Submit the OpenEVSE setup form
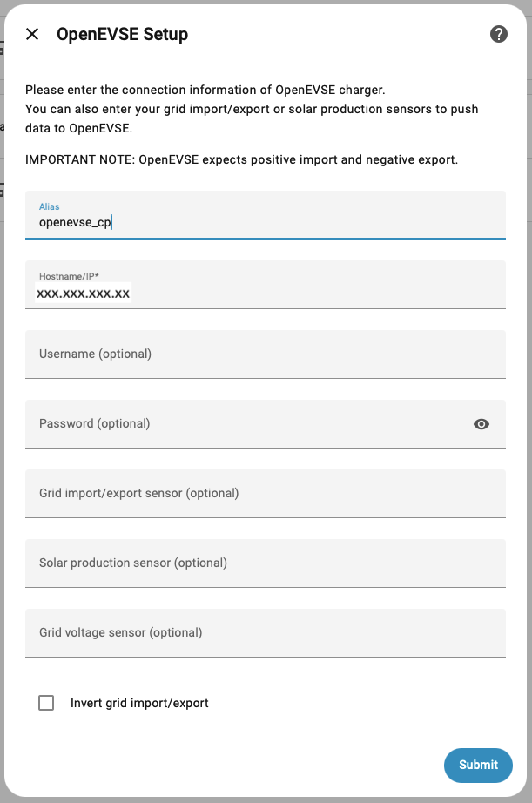Screen dimensions: 532x803 click(478, 765)
